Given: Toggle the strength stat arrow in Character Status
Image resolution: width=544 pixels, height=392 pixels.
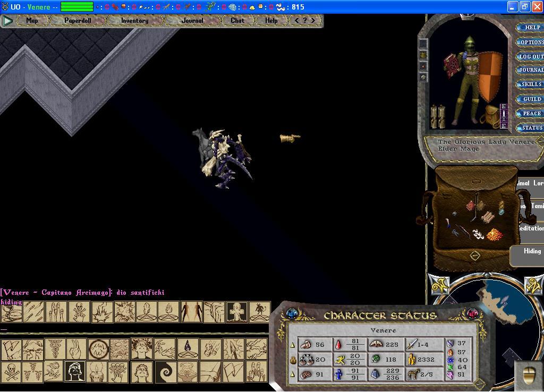Looking at the screenshot, I should [x=293, y=345].
